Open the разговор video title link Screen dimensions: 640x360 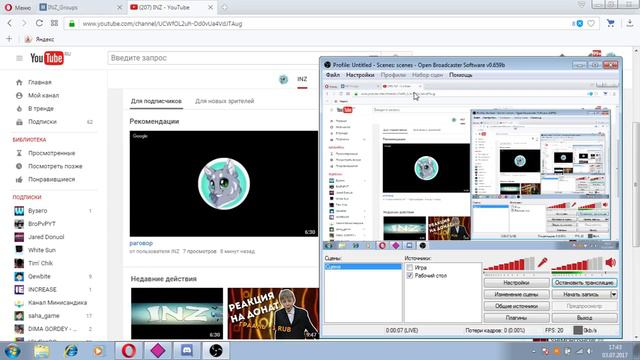[x=141, y=243]
